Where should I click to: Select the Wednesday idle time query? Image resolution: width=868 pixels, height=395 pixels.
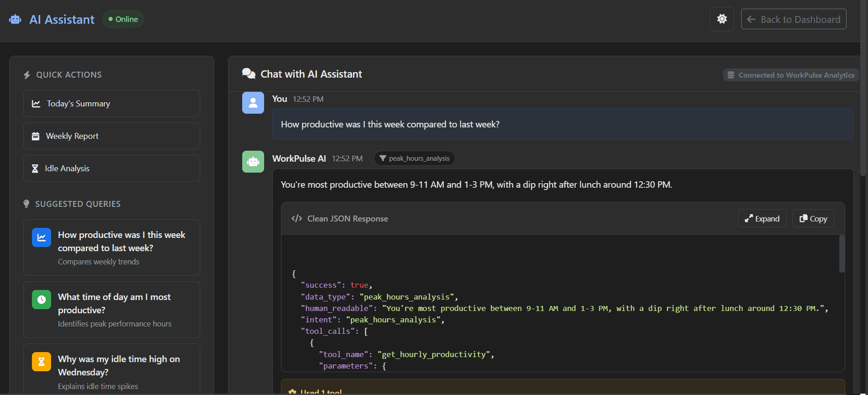tap(112, 369)
